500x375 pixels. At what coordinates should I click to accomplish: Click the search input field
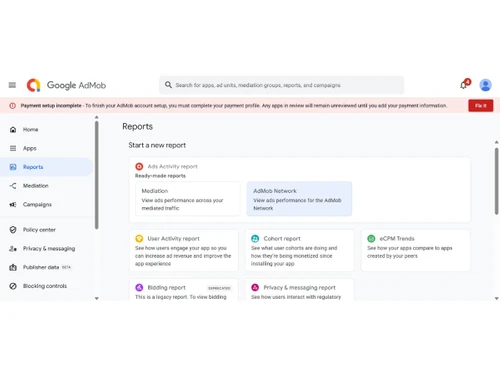point(282,85)
